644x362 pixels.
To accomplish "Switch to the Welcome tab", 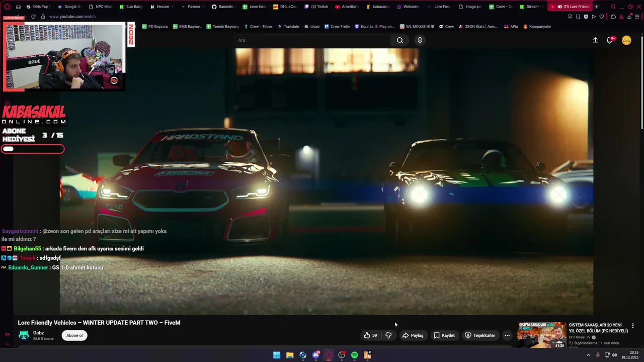I will click(408, 7).
